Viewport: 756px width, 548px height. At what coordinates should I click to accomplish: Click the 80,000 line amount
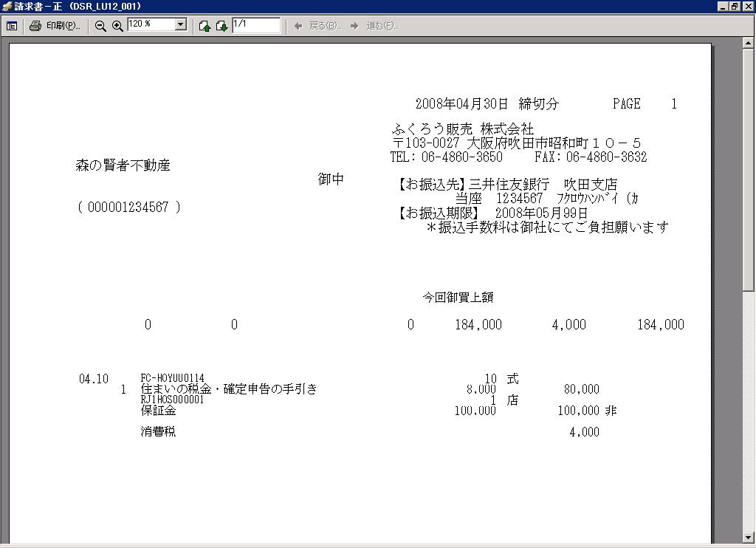click(582, 389)
